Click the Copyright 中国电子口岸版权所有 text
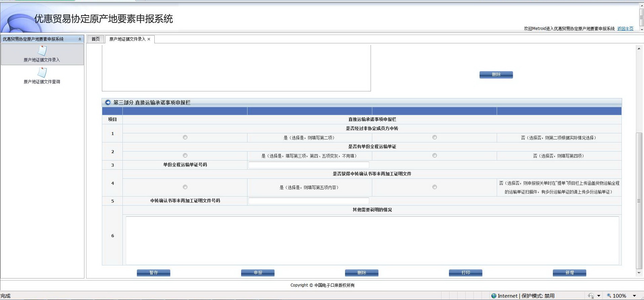Viewport: 644px width, 300px height. (323, 285)
